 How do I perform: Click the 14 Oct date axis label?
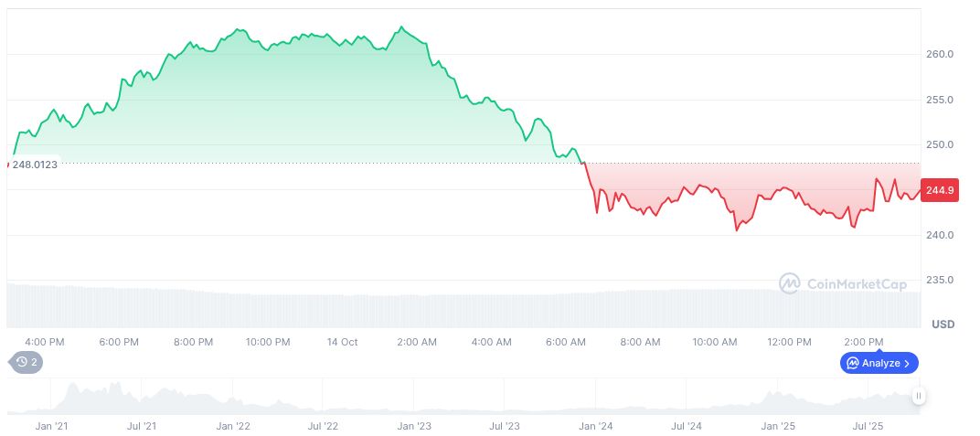pos(343,342)
